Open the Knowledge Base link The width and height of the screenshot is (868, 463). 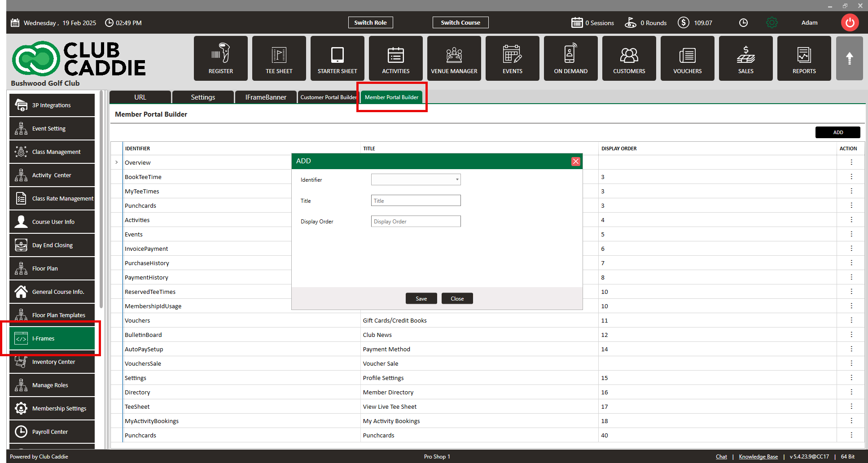click(x=758, y=457)
